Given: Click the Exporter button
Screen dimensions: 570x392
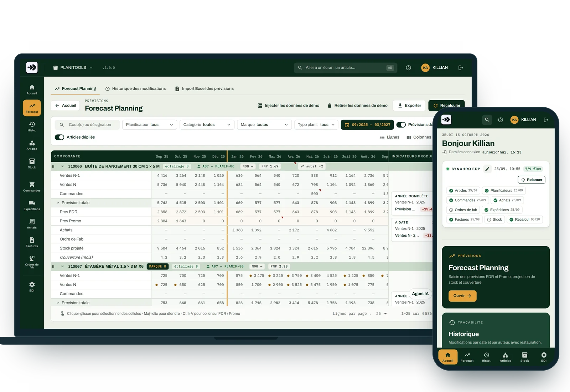Looking at the screenshot, I should pos(409,105).
